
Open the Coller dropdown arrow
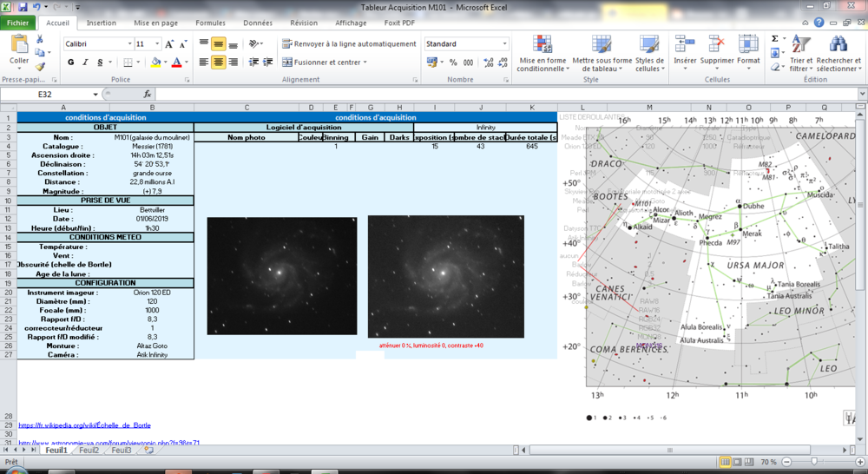pos(19,69)
